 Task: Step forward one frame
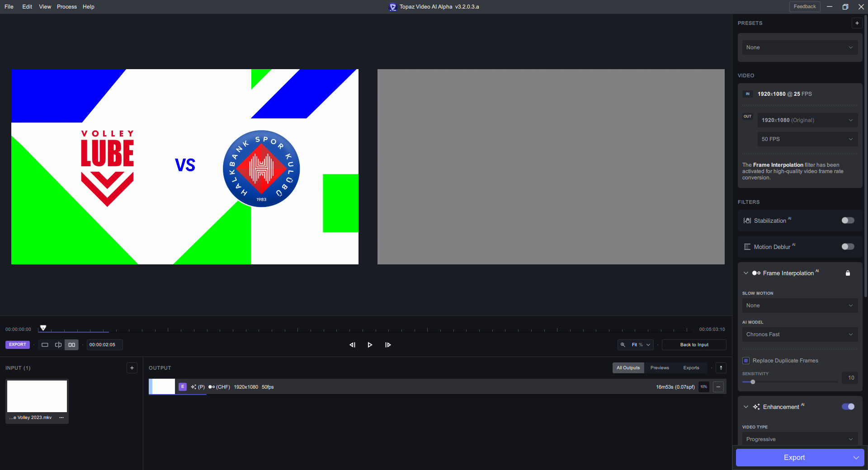[x=388, y=345]
